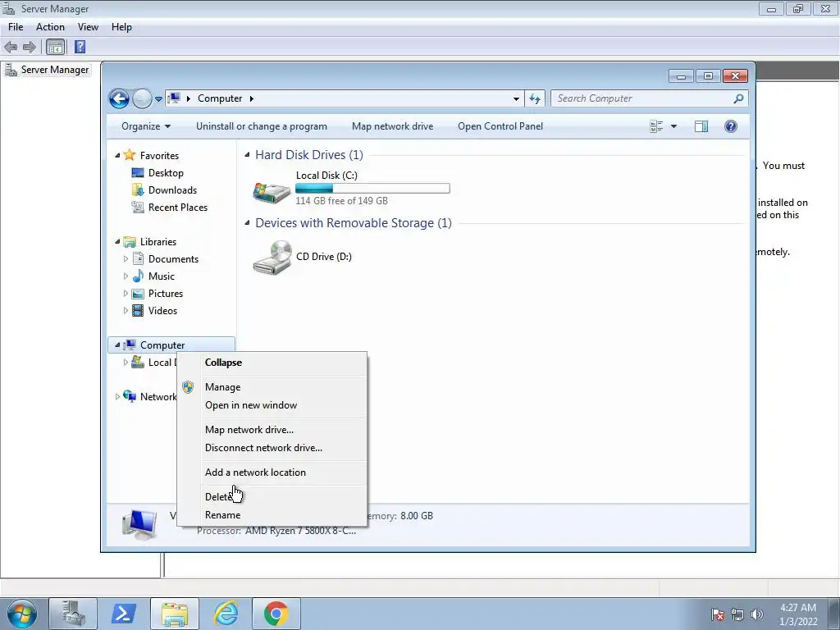The width and height of the screenshot is (840, 630).
Task: Open the Windows Start button
Action: pyautogui.click(x=22, y=614)
